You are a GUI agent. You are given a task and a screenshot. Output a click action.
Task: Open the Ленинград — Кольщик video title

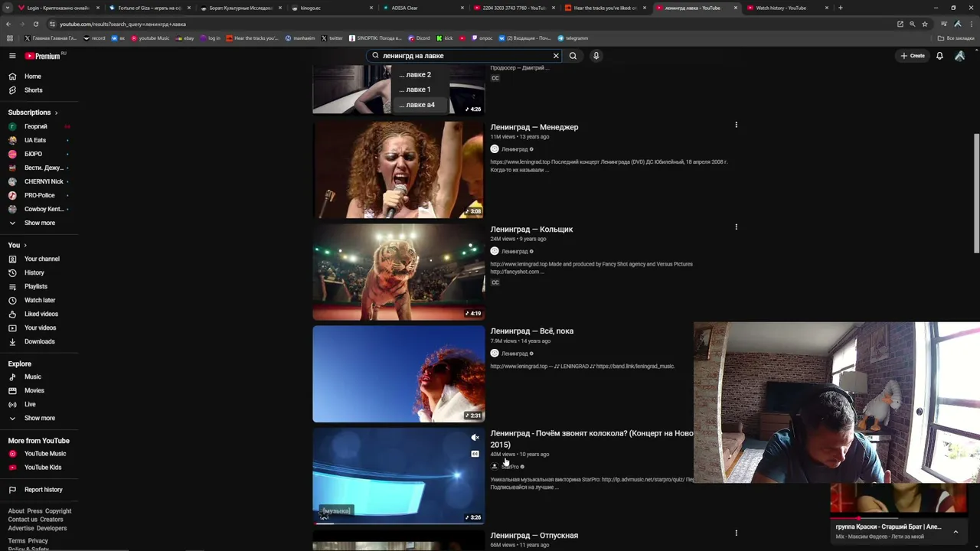tap(531, 229)
